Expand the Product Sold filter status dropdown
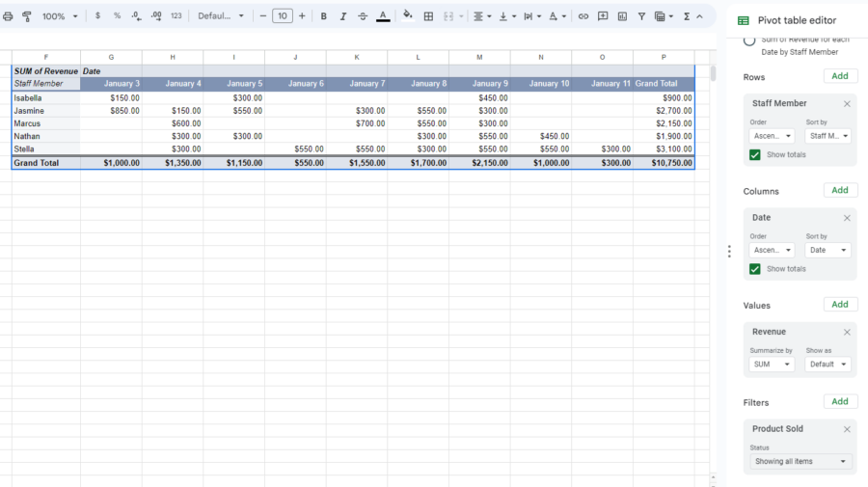This screenshot has width=868, height=487. [800, 462]
